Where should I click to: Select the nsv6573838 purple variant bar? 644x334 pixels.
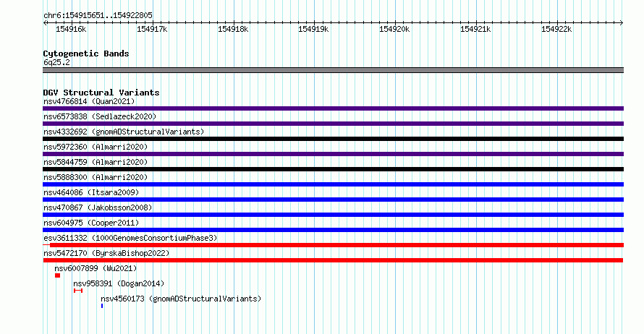pyautogui.click(x=333, y=124)
